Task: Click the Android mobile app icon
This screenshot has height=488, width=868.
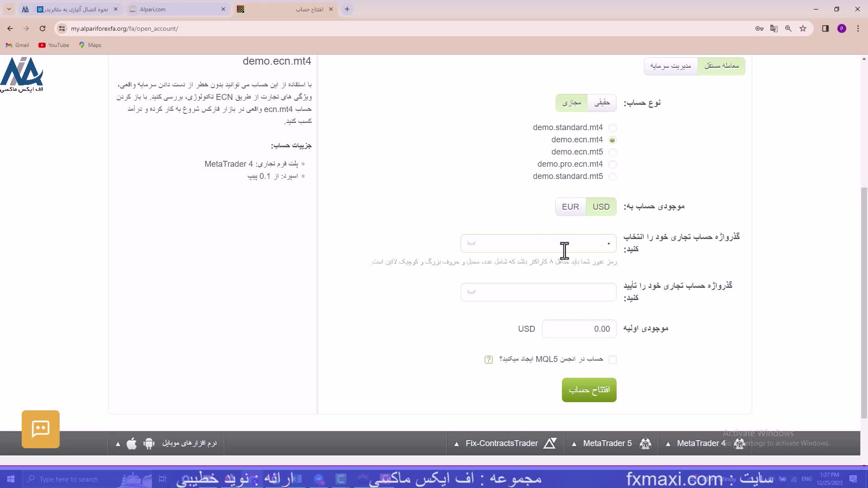Action: click(x=149, y=444)
